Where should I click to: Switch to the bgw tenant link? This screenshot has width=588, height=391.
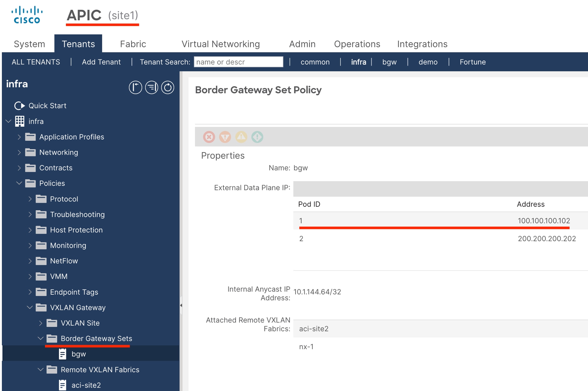389,62
